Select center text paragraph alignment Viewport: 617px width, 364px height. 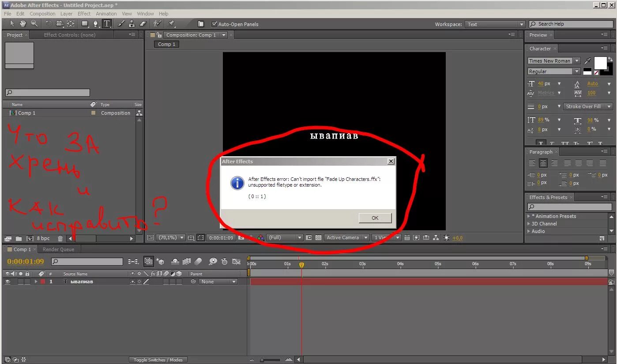coord(543,163)
